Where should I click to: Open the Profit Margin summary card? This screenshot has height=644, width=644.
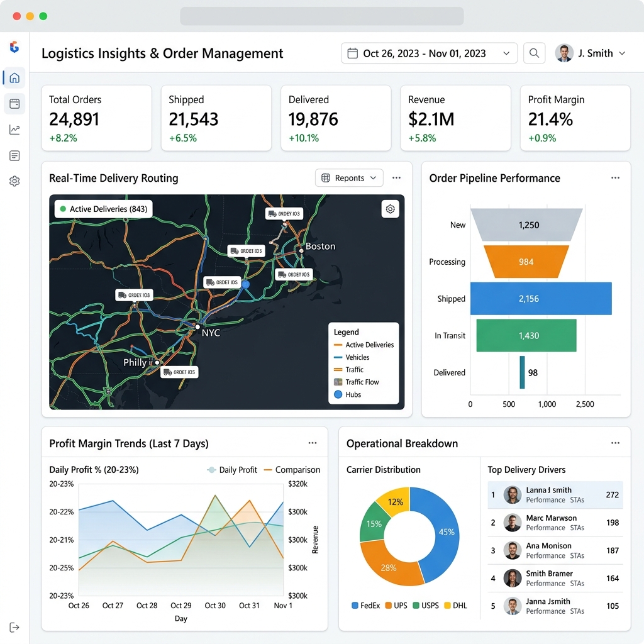pos(575,118)
